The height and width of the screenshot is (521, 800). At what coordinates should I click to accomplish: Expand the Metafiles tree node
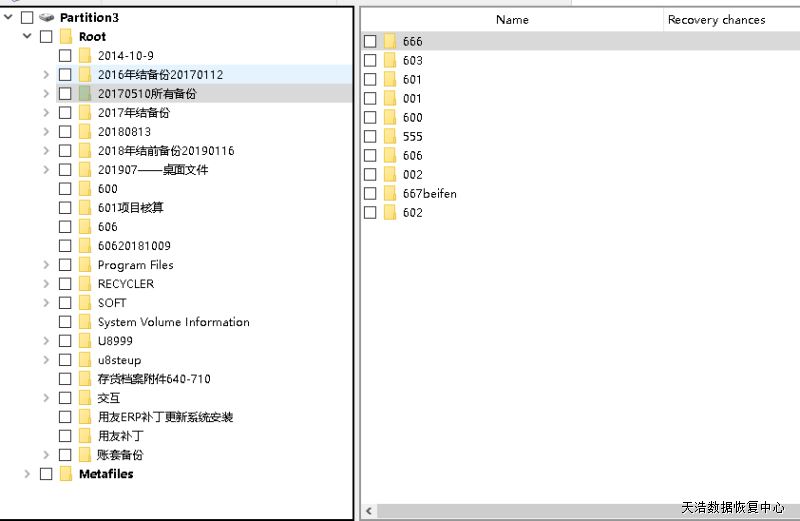click(27, 474)
